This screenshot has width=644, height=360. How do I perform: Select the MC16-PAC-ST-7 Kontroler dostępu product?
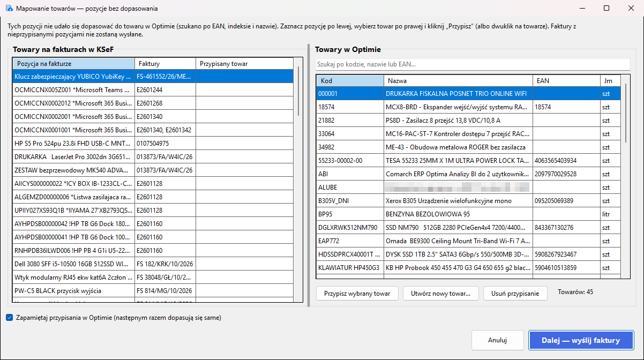(x=468, y=133)
